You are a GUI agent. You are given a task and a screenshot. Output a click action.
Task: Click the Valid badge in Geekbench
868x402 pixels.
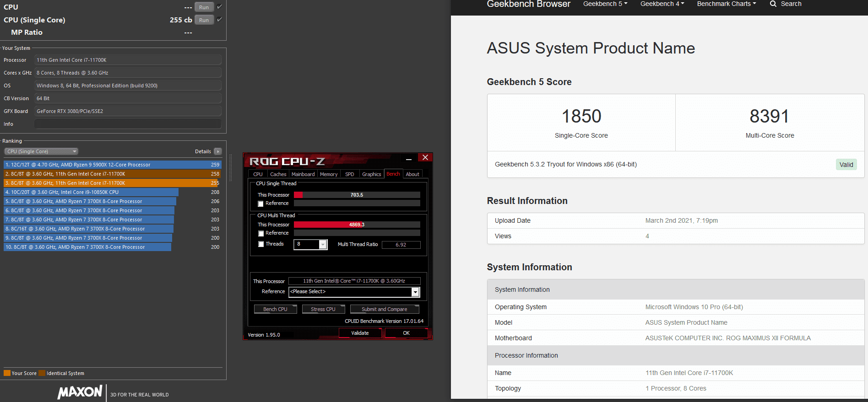pyautogui.click(x=846, y=165)
